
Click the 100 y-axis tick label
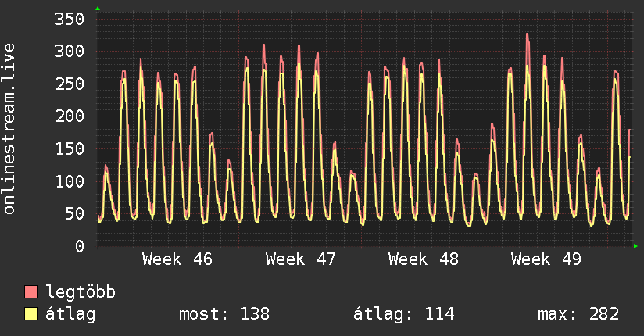click(68, 181)
